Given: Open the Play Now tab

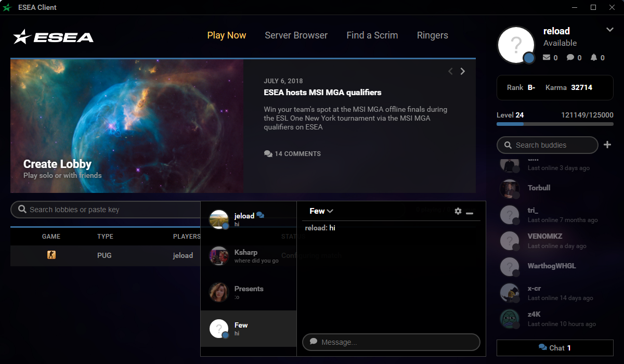Looking at the screenshot, I should coord(227,35).
